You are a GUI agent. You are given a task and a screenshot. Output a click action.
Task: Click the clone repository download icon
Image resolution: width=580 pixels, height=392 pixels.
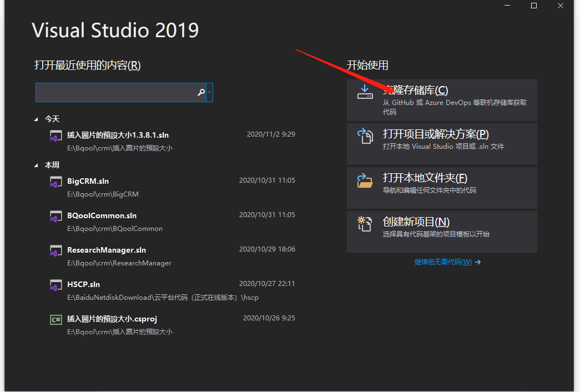pos(365,92)
